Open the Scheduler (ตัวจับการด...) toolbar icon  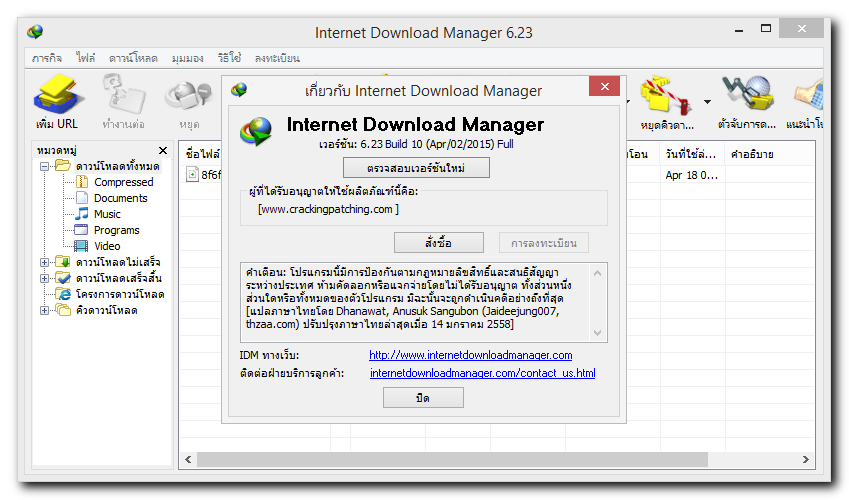pos(747,93)
